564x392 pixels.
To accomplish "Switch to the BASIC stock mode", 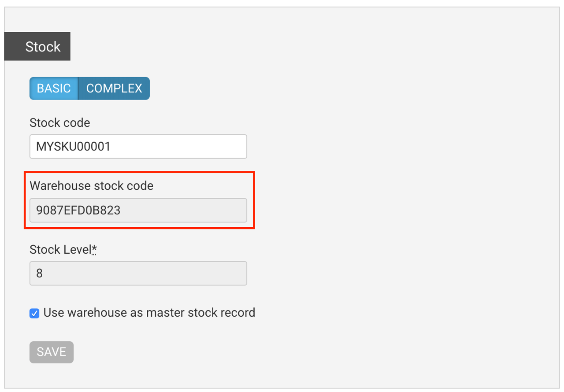I will click(54, 89).
